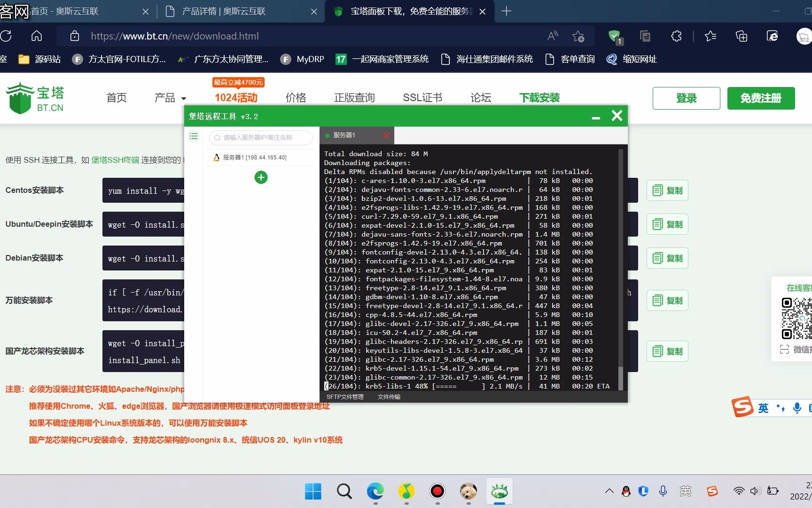The height and width of the screenshot is (508, 812).
Task: Go to the 价格 page
Action: coord(296,98)
